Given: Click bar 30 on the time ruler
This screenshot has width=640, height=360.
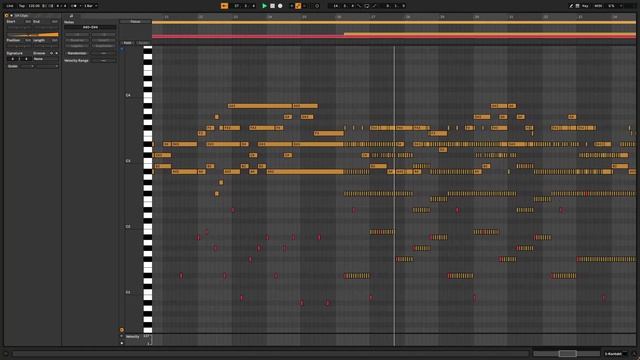Looking at the screenshot, I should 476,17.
